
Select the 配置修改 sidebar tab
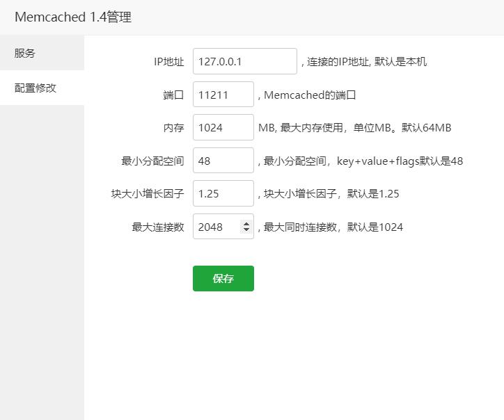[42, 88]
